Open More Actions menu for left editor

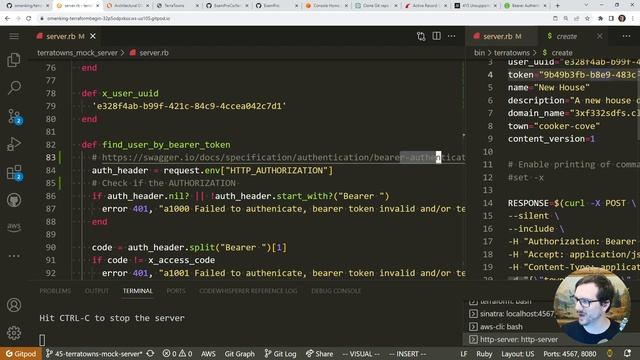(x=451, y=36)
